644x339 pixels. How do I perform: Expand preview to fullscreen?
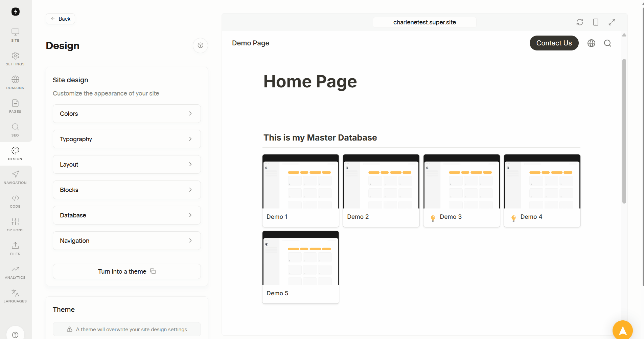click(612, 22)
